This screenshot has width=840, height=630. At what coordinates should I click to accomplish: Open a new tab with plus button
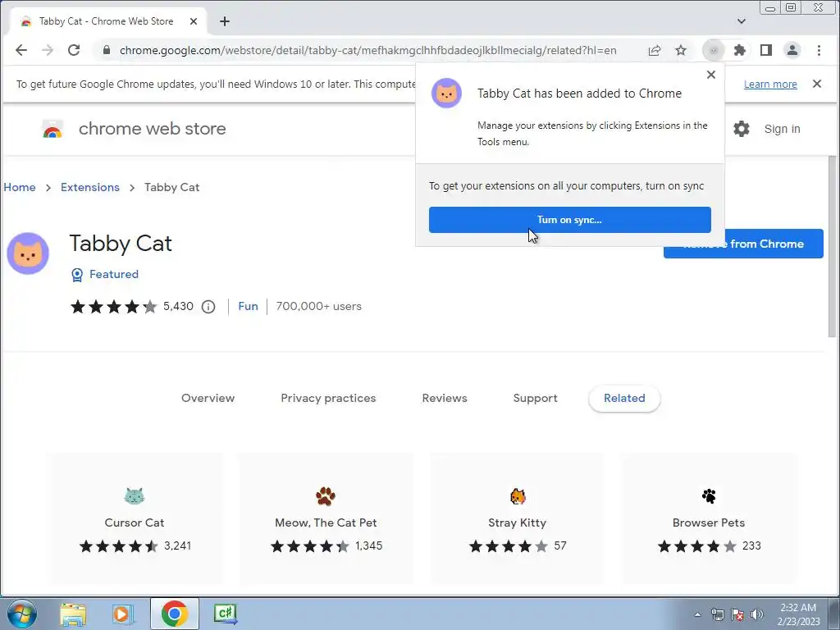225,21
